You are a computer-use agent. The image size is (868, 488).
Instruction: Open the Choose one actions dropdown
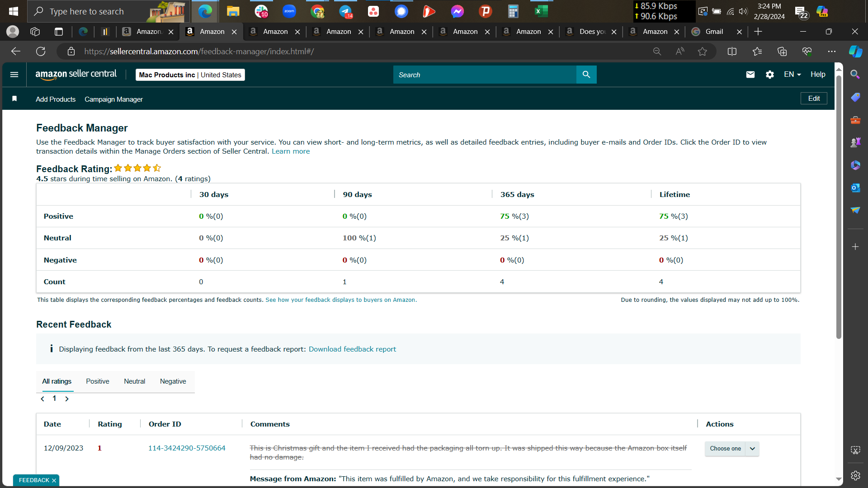click(732, 449)
